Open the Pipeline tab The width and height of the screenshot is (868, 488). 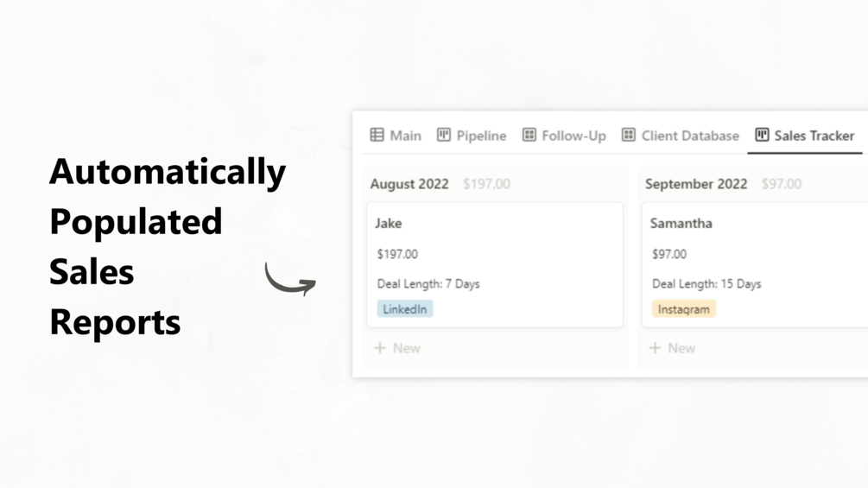pyautogui.click(x=481, y=136)
